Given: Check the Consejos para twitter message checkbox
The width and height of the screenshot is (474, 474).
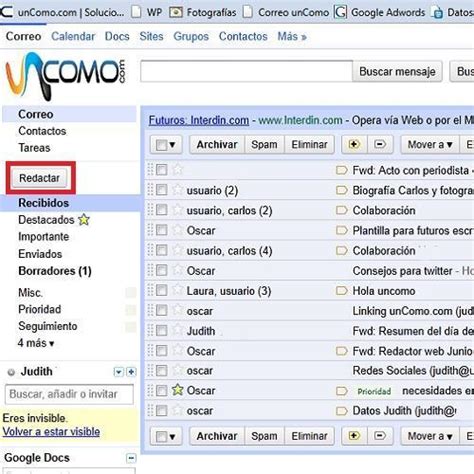Looking at the screenshot, I should 162,270.
